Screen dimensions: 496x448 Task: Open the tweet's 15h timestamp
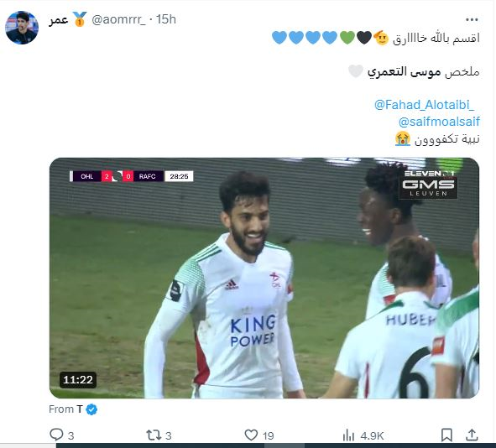point(166,19)
